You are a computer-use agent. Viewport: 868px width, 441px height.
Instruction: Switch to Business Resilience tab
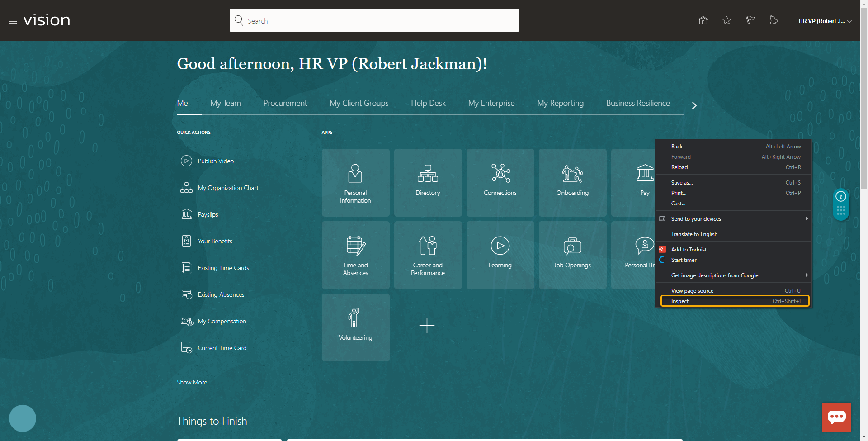pyautogui.click(x=638, y=103)
